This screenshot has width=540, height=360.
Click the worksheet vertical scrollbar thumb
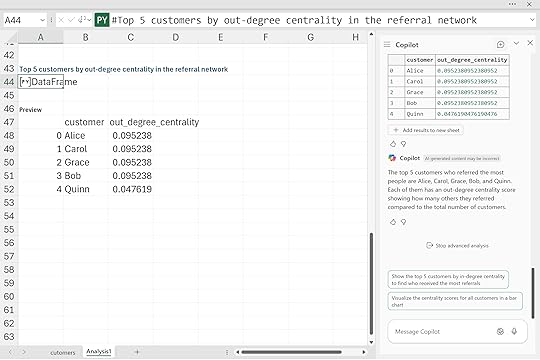coord(371,284)
